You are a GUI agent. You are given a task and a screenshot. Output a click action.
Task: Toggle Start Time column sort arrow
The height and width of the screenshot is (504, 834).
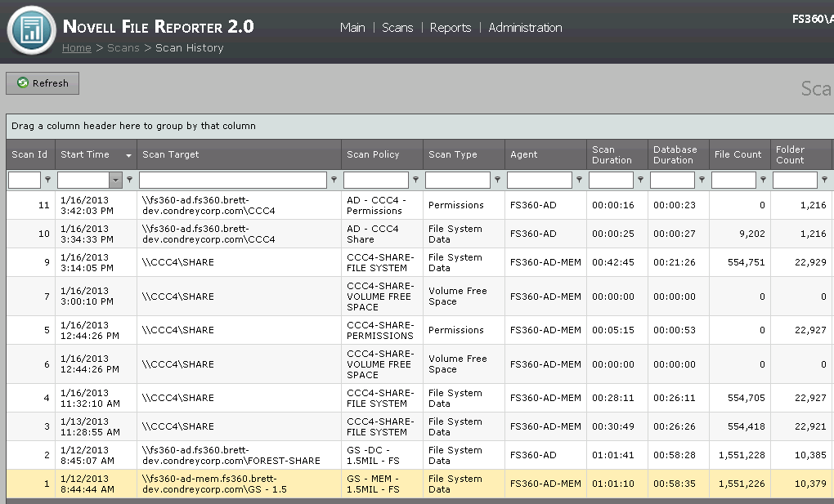click(x=128, y=155)
